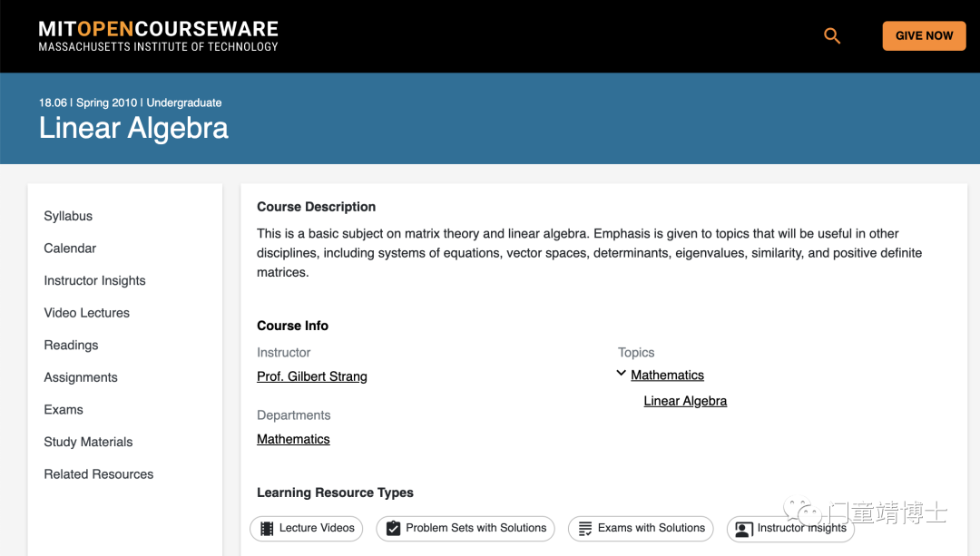The height and width of the screenshot is (556, 980).
Task: Click the Instructor Insights person icon
Action: point(744,529)
